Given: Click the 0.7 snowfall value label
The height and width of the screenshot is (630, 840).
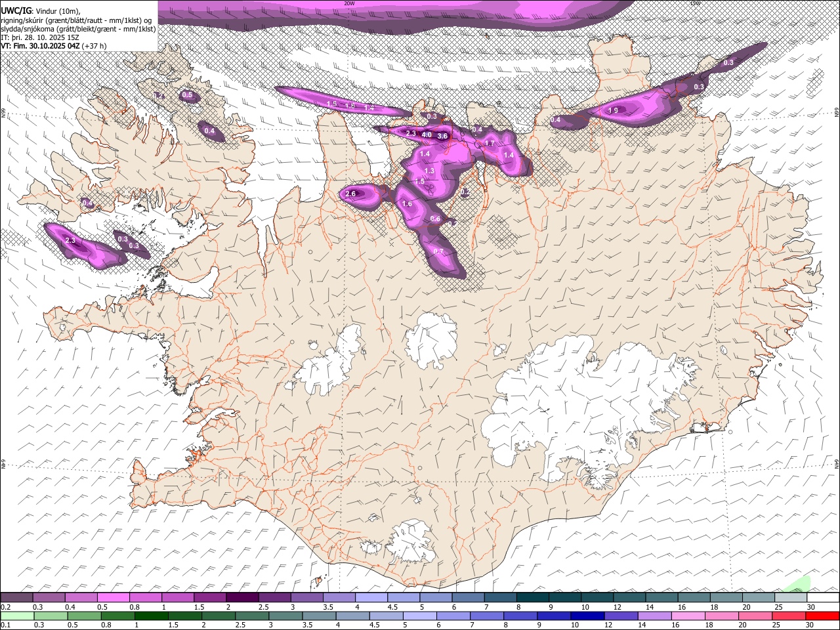Looking at the screenshot, I should click(x=438, y=252).
